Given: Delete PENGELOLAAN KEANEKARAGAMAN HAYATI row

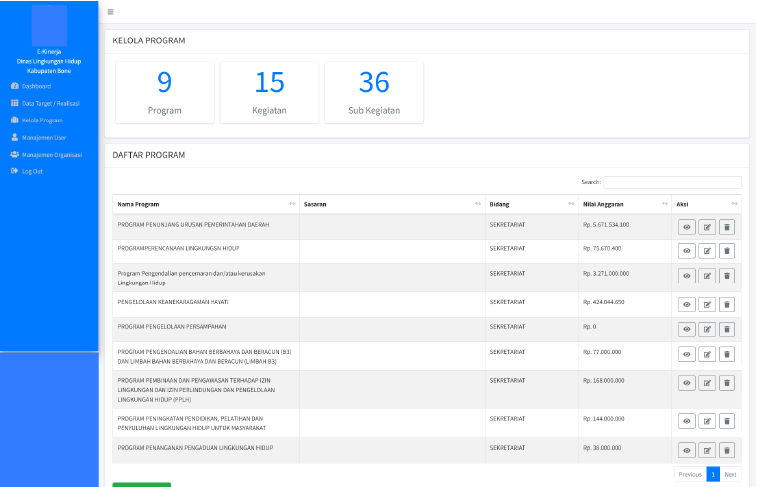Looking at the screenshot, I should click(x=727, y=304).
